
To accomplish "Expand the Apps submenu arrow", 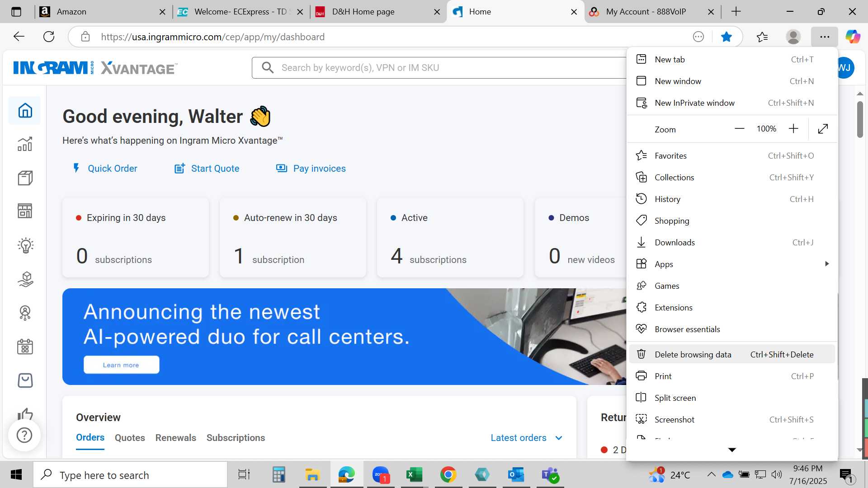I will [x=827, y=264].
